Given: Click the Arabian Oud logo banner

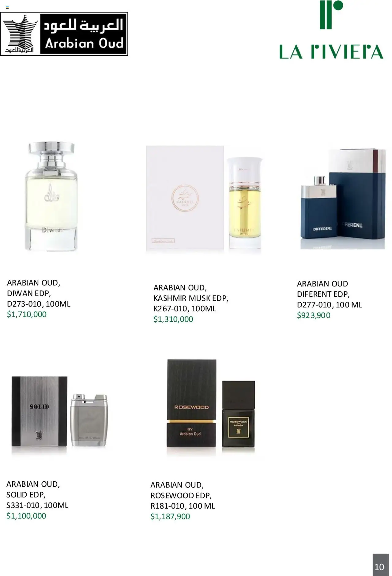Looking at the screenshot, I should click(64, 34).
